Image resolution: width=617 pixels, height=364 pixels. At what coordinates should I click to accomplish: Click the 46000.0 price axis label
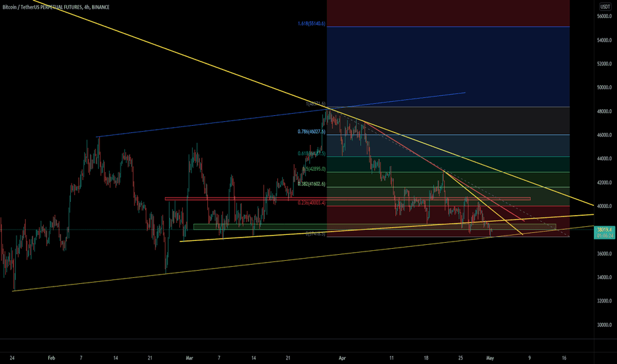point(604,135)
